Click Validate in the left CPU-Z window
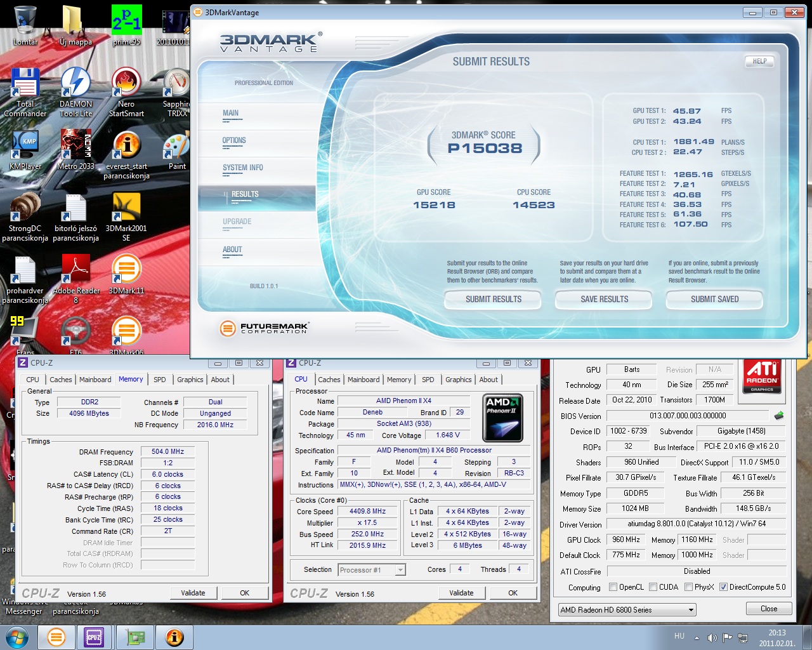Screen dimensions: 812x650 [x=193, y=593]
